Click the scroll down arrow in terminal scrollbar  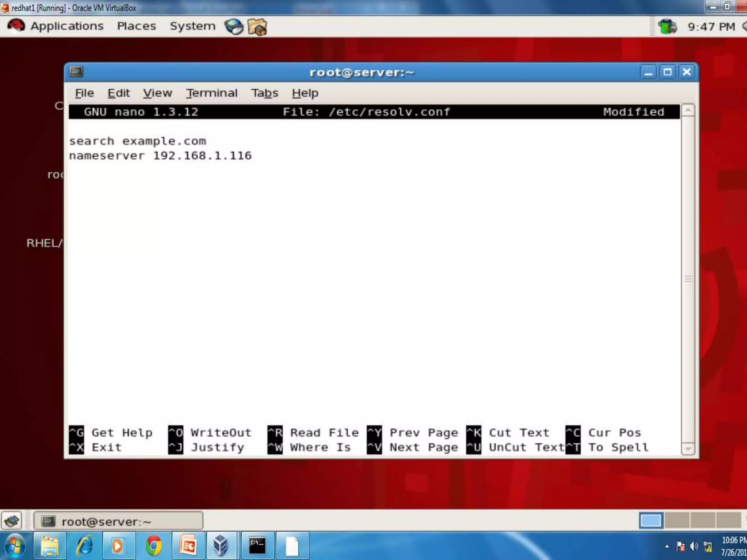[x=688, y=449]
